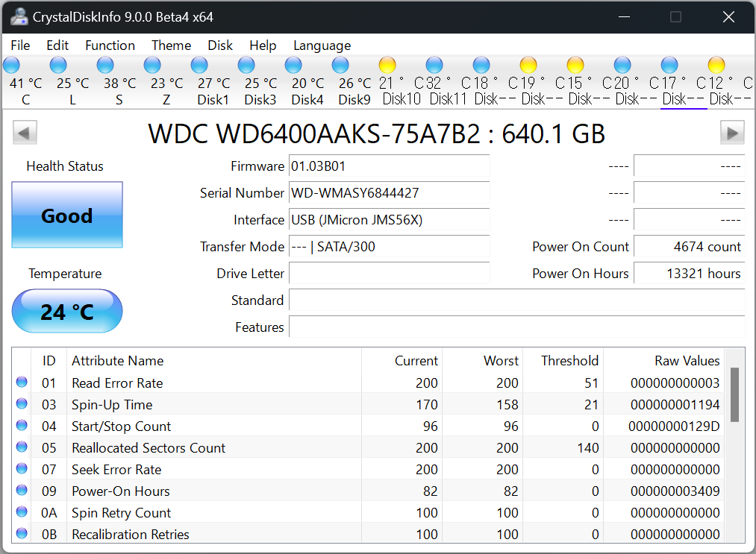Screen dimensions: 756x554
Task: Click the CrystalDiskInfo app icon in title bar
Action: 19,17
